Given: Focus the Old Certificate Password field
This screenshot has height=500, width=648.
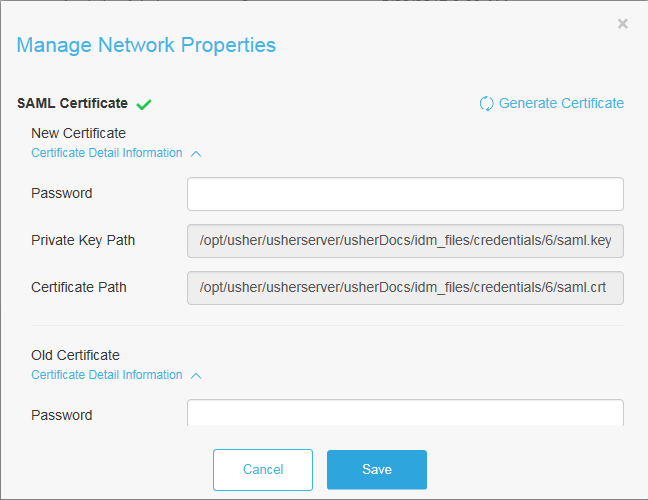Looking at the screenshot, I should (405, 413).
